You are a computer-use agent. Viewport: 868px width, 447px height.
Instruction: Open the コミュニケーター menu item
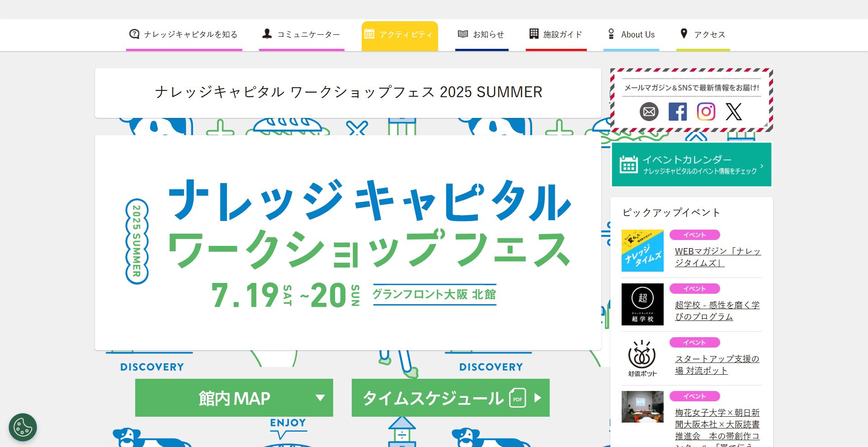(x=302, y=35)
